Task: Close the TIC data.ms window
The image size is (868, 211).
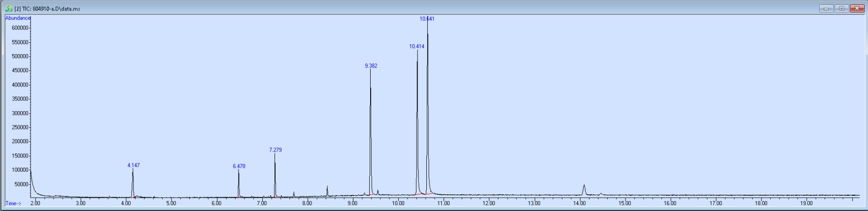Action: click(857, 8)
